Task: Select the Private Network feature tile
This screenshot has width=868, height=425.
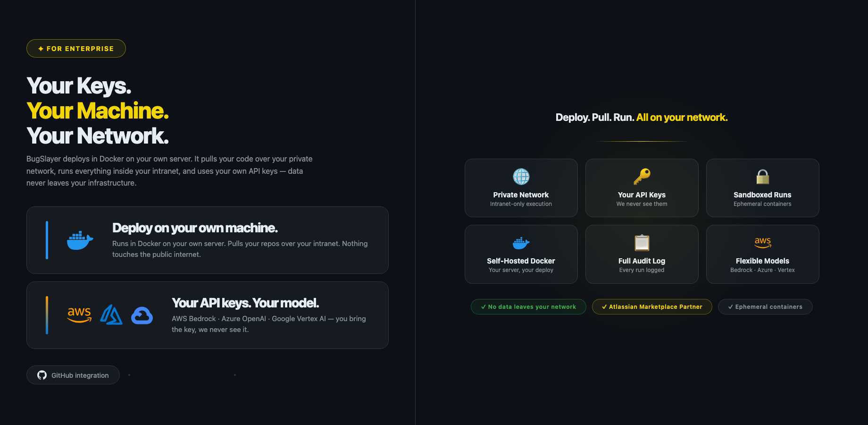Action: (x=521, y=188)
